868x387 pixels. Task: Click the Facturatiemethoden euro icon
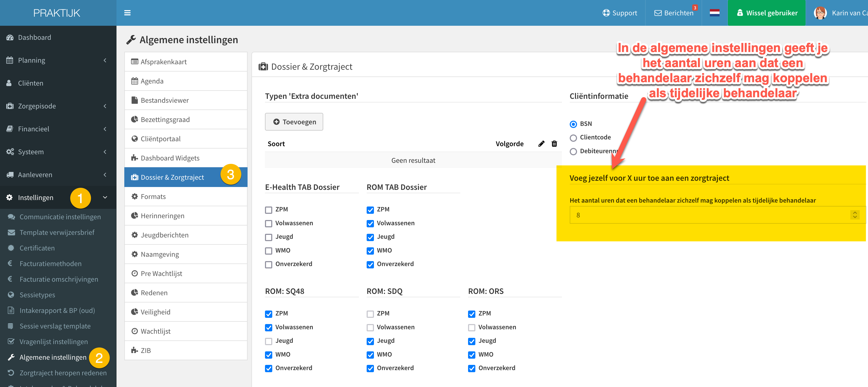pyautogui.click(x=10, y=264)
